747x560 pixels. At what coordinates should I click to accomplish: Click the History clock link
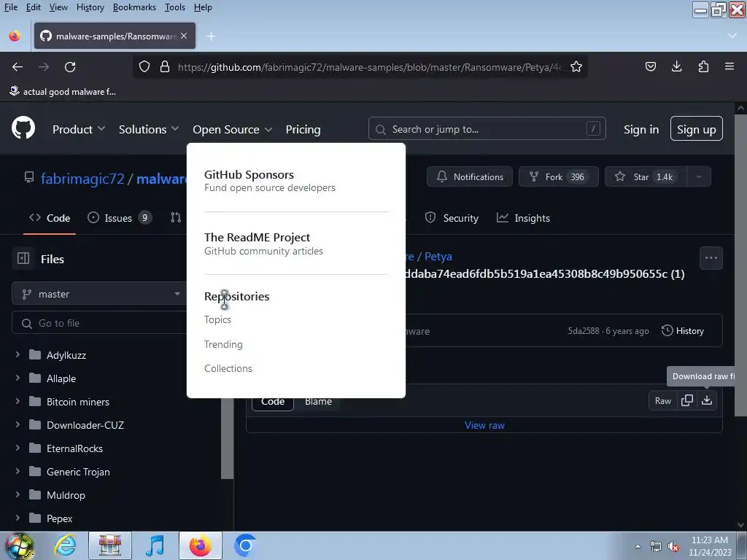click(683, 330)
